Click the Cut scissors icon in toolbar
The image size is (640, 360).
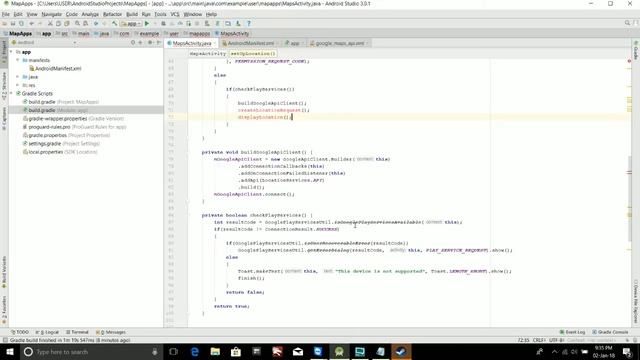tap(50, 24)
